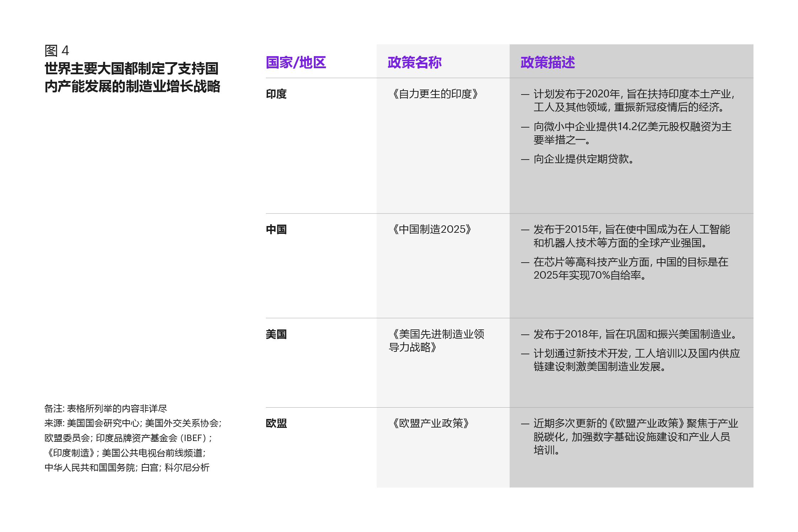This screenshot has height=532, width=798.
Task: Click the 《中国制造2025》 policy name
Action: [x=432, y=230]
